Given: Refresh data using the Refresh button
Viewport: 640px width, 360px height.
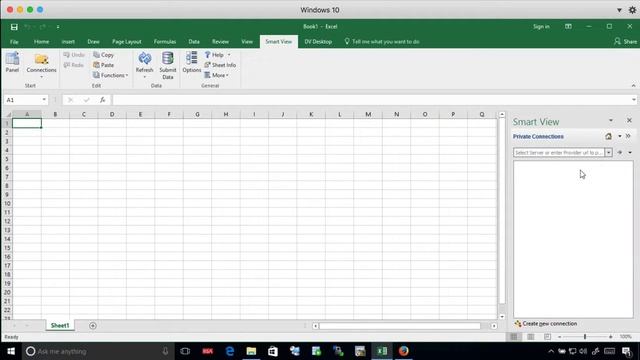Looking at the screenshot, I should coord(144,64).
